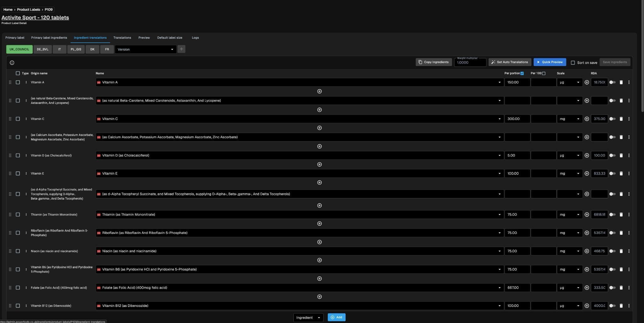Screen dimensions: 644x323
Task: Click the Set Auto Translations button
Action: [x=510, y=62]
